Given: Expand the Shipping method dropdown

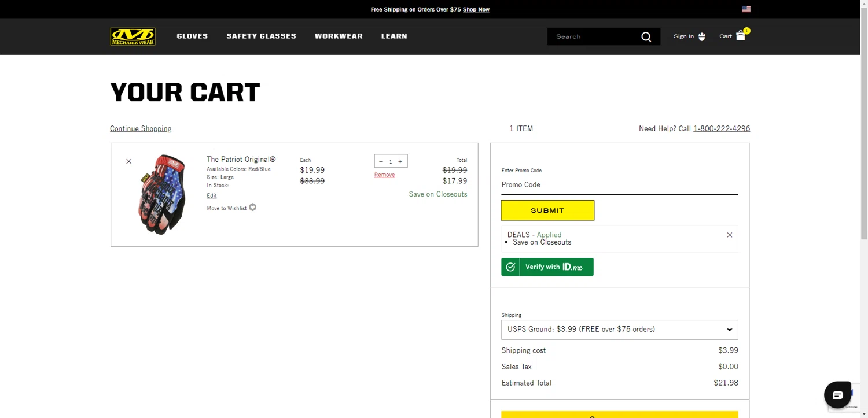Looking at the screenshot, I should (620, 330).
